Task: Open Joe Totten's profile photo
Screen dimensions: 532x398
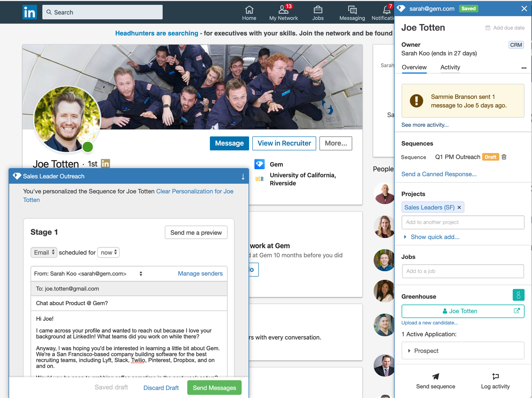Action: click(x=67, y=120)
